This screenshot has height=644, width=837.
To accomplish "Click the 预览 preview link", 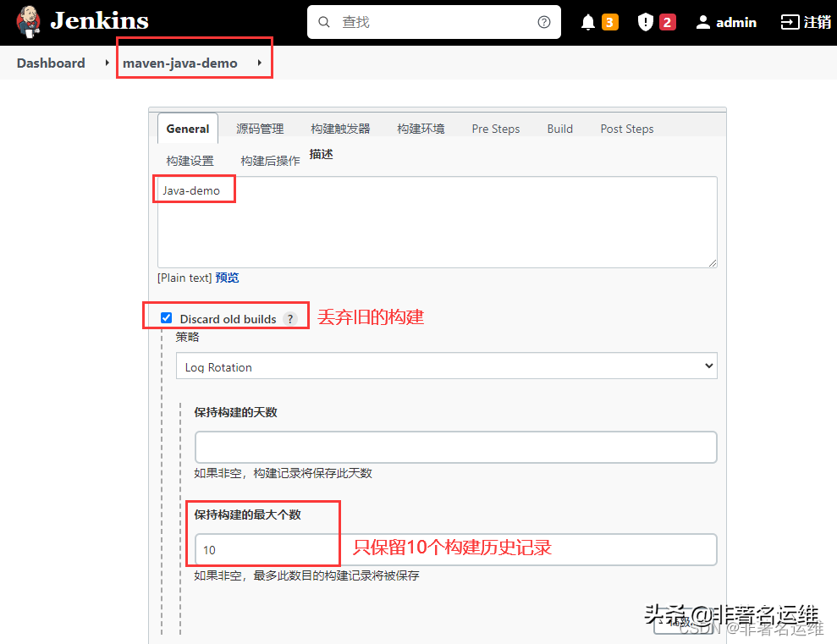I will point(226,278).
